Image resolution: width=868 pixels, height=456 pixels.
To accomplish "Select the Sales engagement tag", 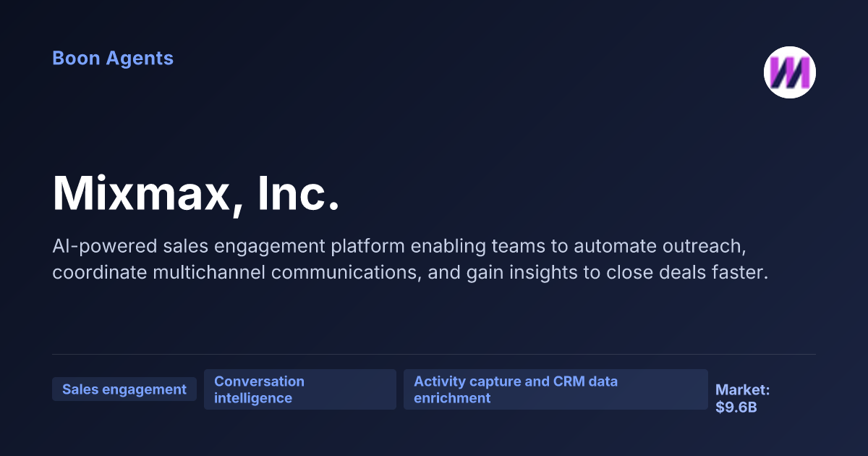I will click(124, 389).
